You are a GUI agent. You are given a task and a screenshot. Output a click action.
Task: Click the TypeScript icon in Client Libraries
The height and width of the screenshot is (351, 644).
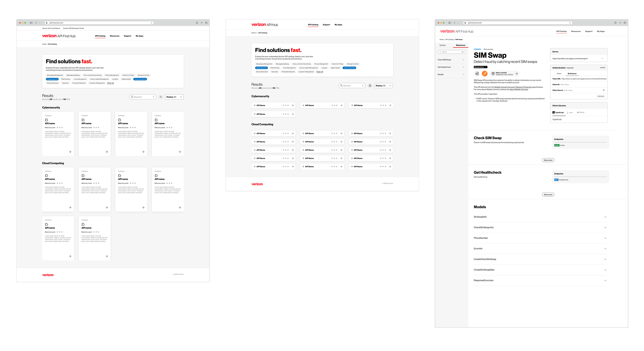tap(554, 112)
